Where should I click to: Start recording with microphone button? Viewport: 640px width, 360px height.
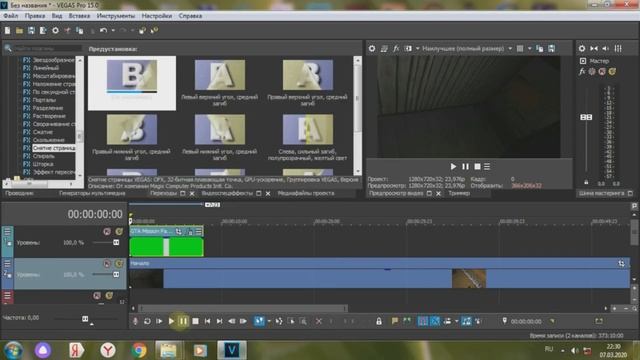tap(135, 321)
